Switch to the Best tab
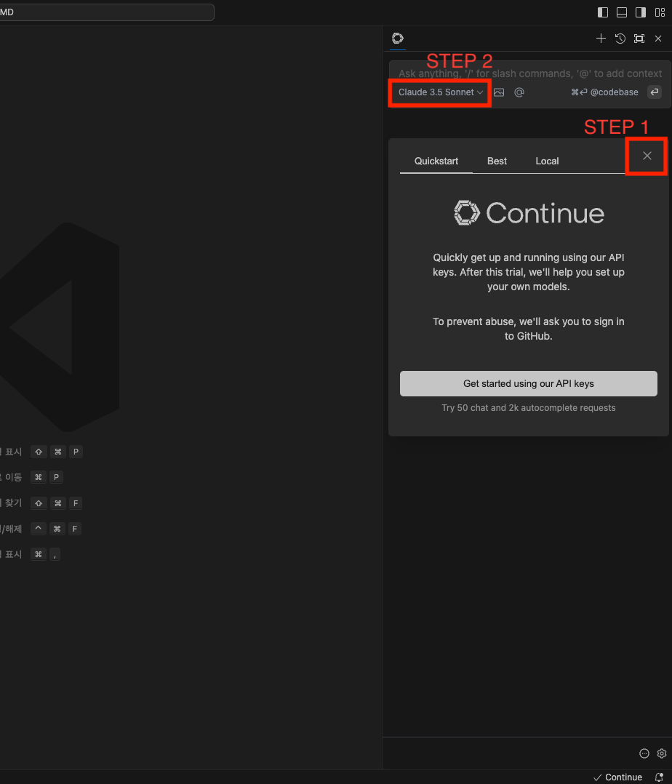 (x=497, y=161)
